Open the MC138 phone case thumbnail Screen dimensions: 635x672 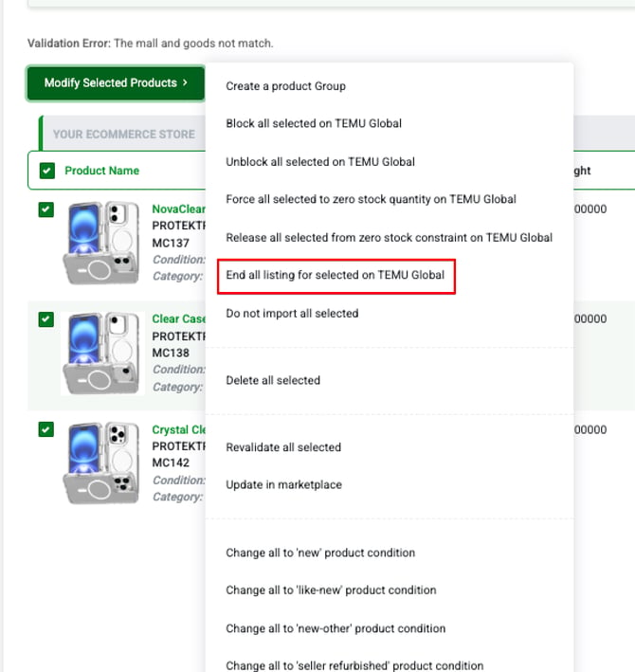point(101,354)
